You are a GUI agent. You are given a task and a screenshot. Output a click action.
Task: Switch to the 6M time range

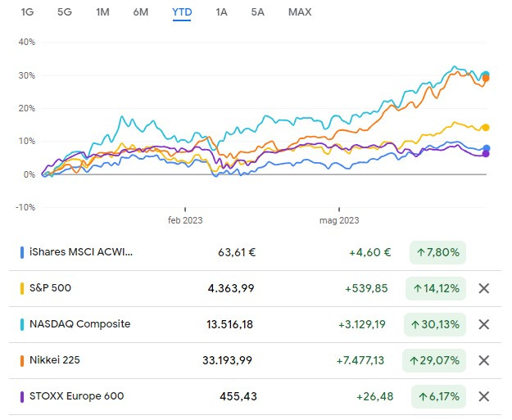coord(141,12)
